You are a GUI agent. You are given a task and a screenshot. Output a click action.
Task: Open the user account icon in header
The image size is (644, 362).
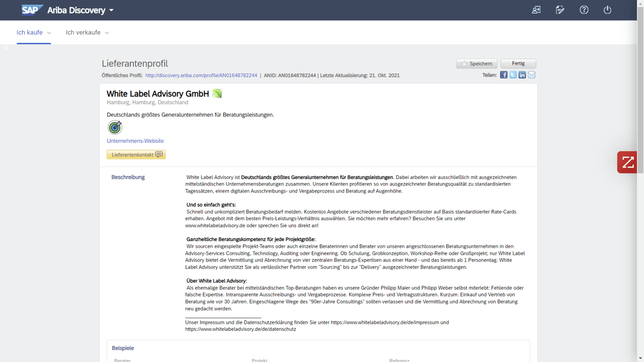tap(536, 10)
